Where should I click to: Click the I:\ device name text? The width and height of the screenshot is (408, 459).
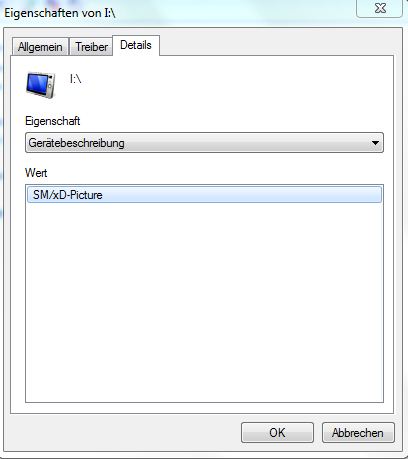(76, 79)
